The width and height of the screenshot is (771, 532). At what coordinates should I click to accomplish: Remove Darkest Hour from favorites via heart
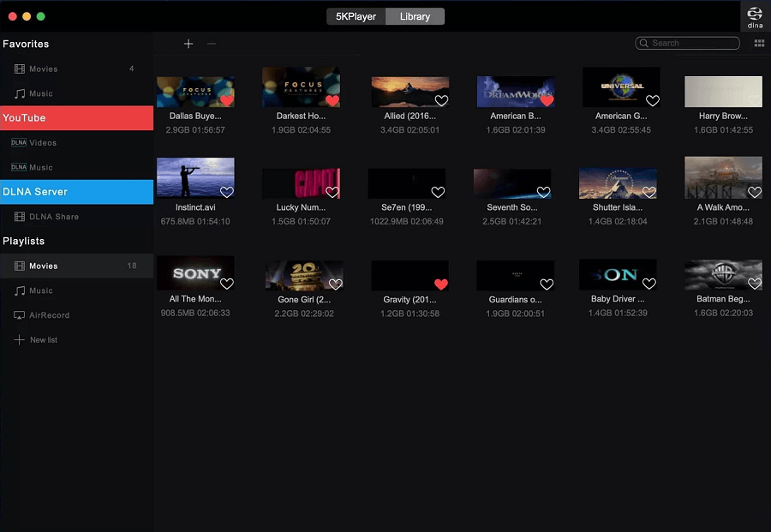coord(332,100)
